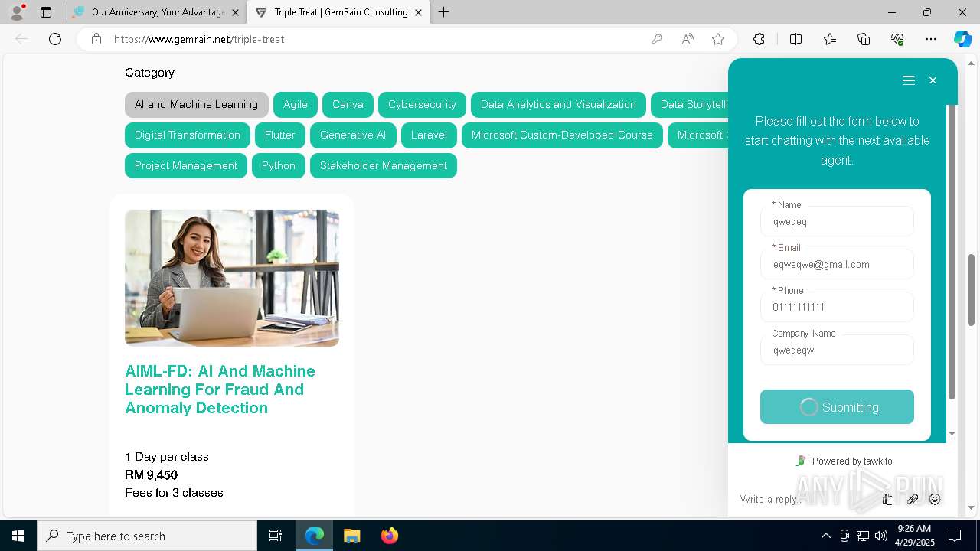
Task: Click the Submitting button in chat form
Action: point(837,407)
